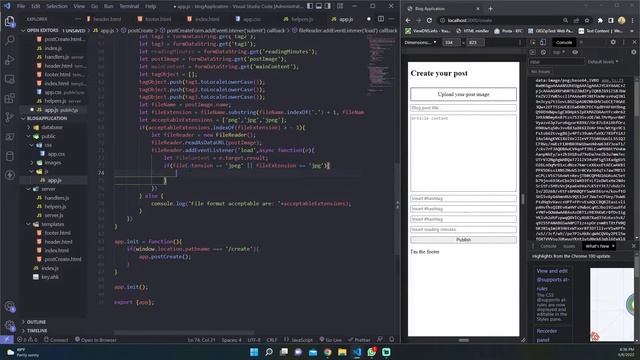
Task: Open the top context dropdown in the console
Action: [559, 52]
